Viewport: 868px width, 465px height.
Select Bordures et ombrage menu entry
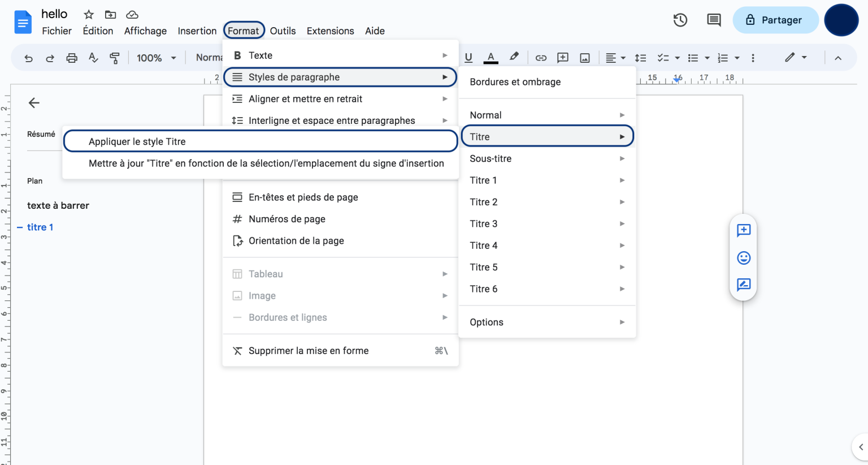(515, 81)
